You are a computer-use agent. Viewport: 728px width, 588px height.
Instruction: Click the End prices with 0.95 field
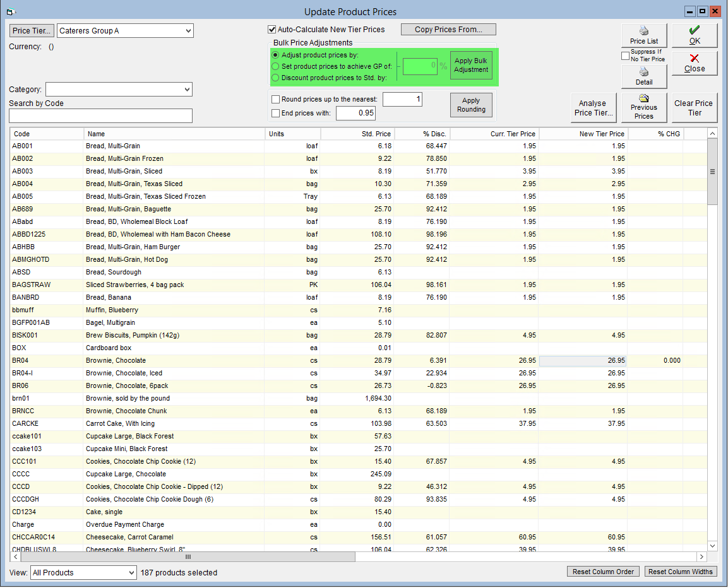click(355, 113)
